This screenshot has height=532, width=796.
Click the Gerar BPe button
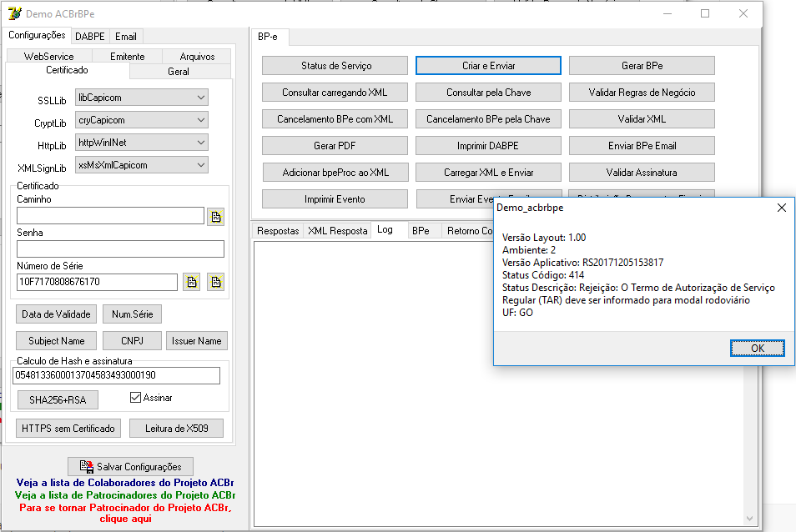[x=642, y=65]
